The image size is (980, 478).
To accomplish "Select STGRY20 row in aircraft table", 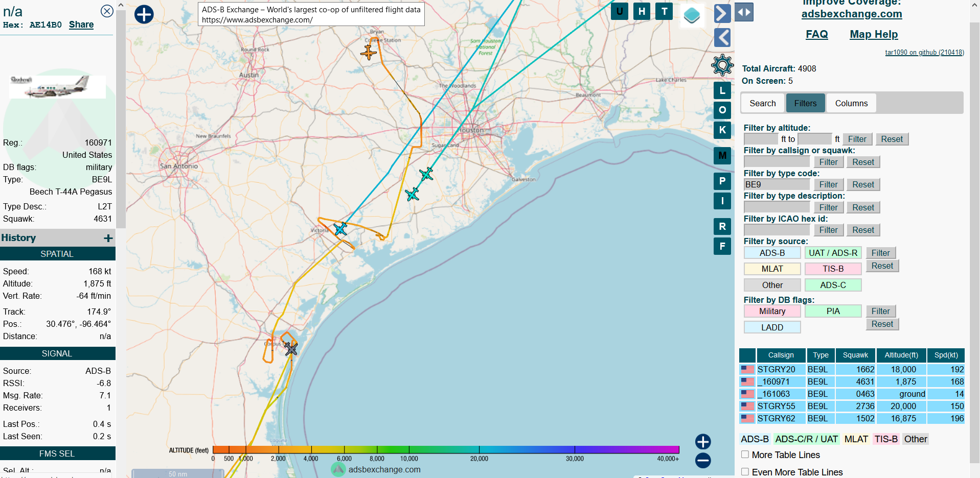I will tap(852, 369).
